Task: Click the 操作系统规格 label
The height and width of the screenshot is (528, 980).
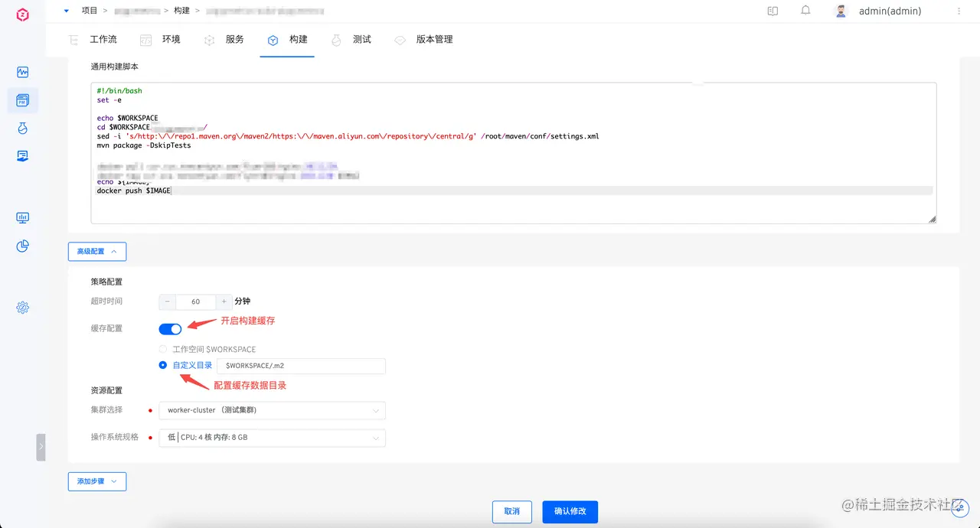Action: [115, 437]
